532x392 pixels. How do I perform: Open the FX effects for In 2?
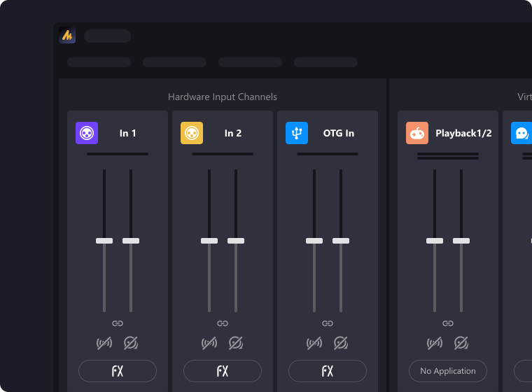point(223,371)
